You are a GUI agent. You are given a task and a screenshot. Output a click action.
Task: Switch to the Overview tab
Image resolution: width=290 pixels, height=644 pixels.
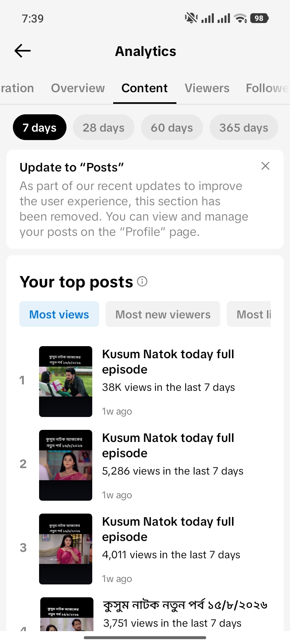pyautogui.click(x=78, y=88)
